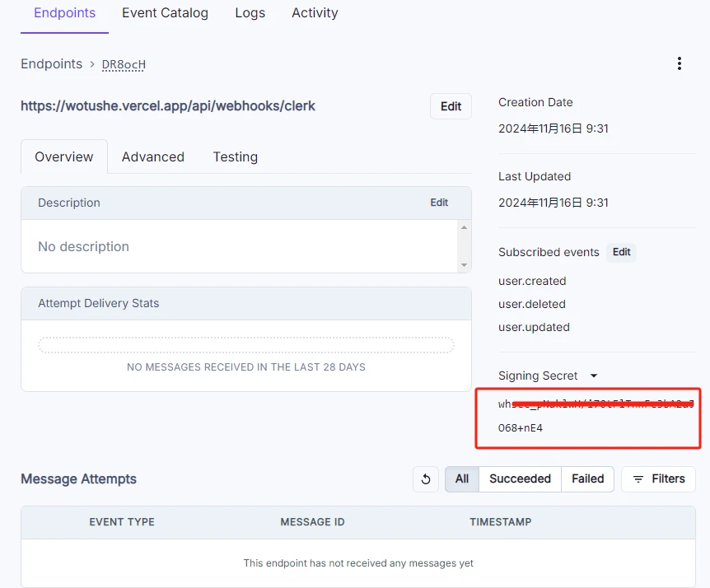Click the description scrollbar up arrow
The width and height of the screenshot is (710, 588).
[464, 227]
